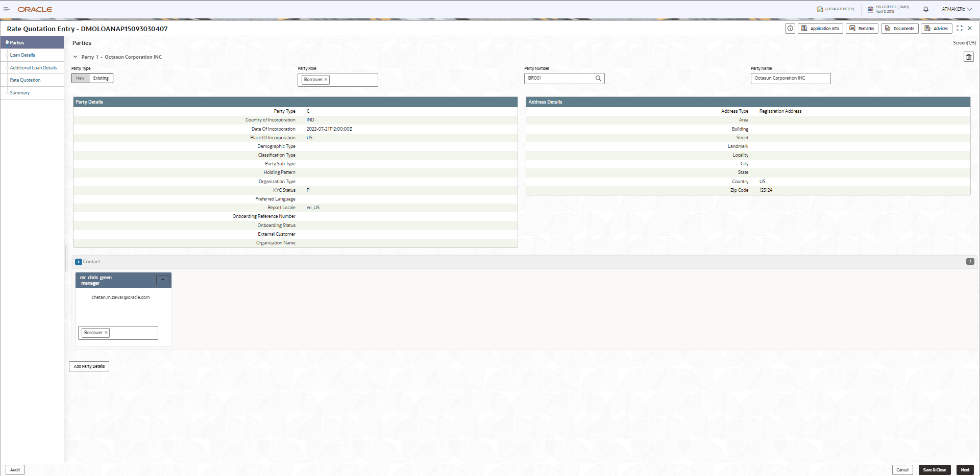Open the Documents panel
980x476 pixels.
point(899,29)
